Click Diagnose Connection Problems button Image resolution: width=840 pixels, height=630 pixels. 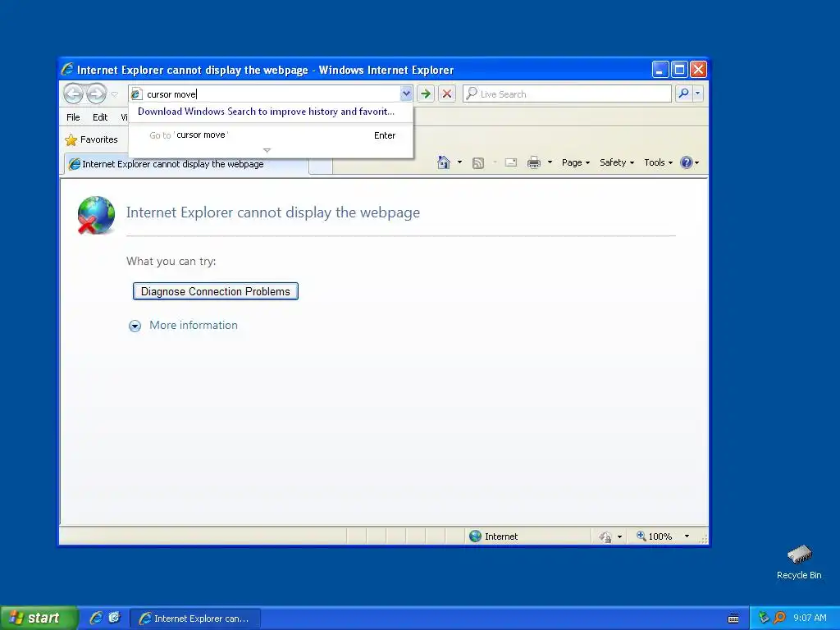click(216, 291)
